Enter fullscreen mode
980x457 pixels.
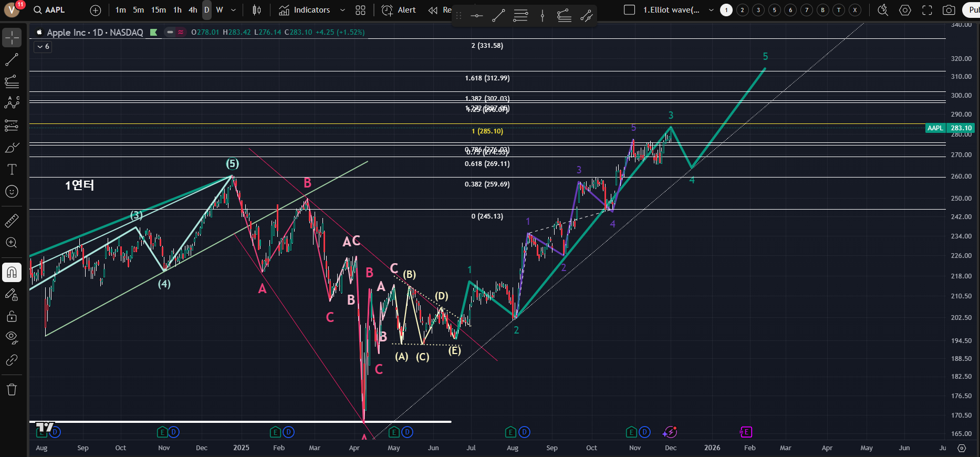927,10
